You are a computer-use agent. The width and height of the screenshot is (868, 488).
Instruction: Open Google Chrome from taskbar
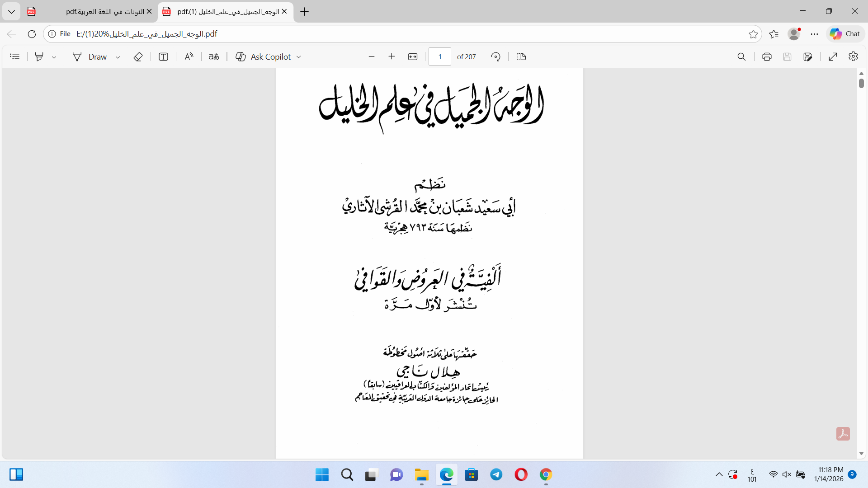tap(546, 474)
